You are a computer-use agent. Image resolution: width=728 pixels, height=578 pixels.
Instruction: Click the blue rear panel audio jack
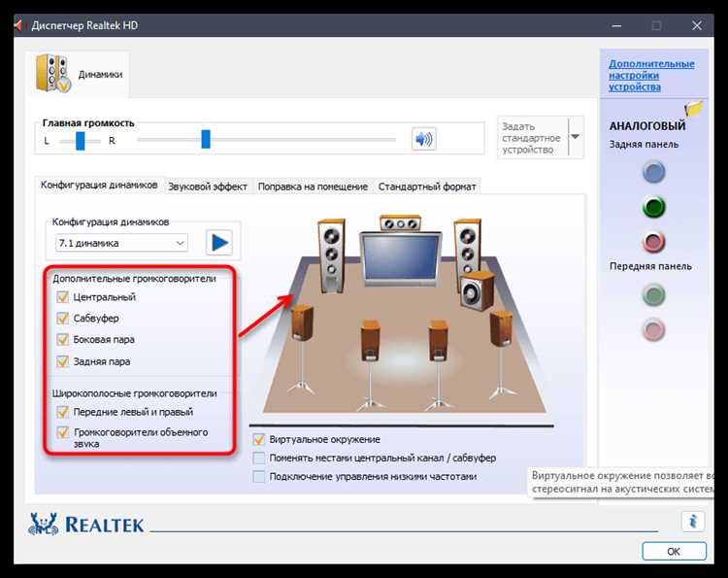pyautogui.click(x=653, y=172)
